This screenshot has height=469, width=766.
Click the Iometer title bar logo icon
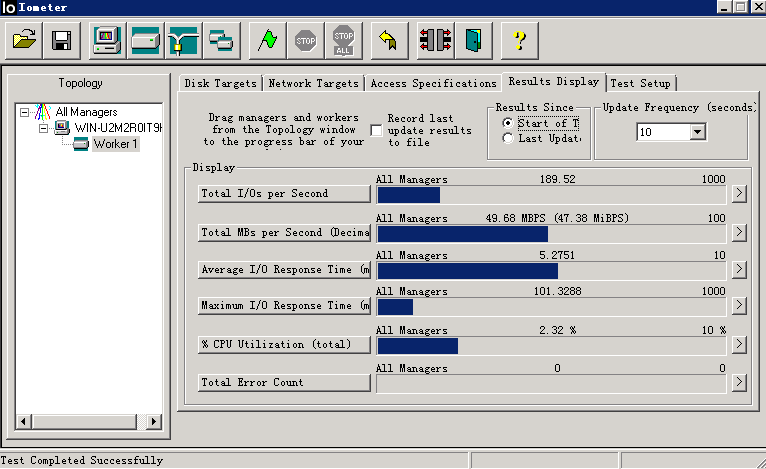pyautogui.click(x=9, y=7)
